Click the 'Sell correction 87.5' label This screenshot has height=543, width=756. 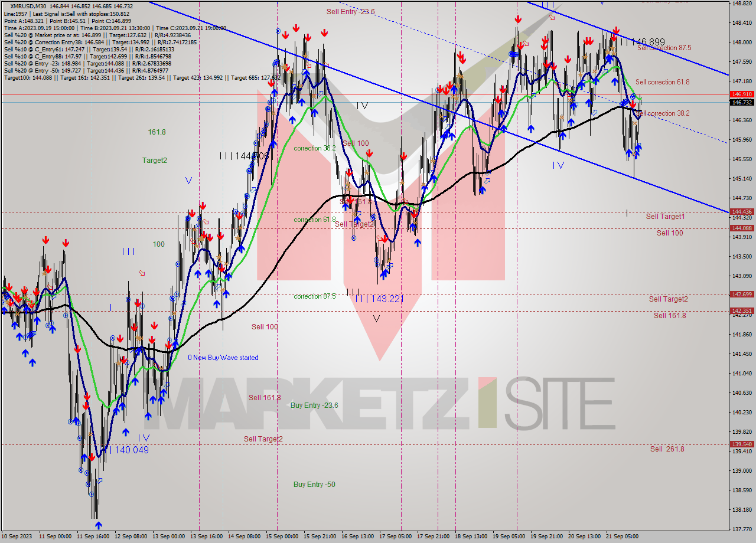point(664,48)
